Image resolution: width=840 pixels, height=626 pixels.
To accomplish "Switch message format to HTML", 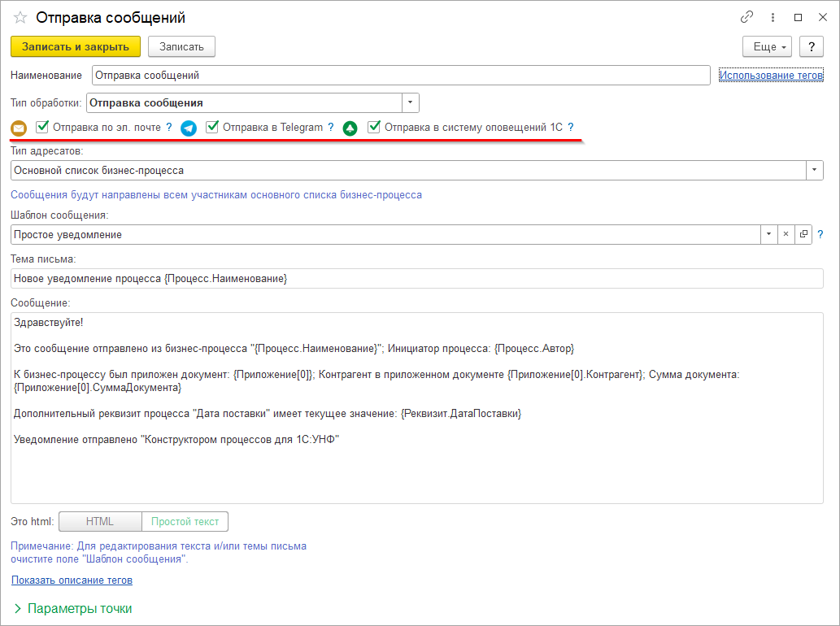I will coord(100,522).
